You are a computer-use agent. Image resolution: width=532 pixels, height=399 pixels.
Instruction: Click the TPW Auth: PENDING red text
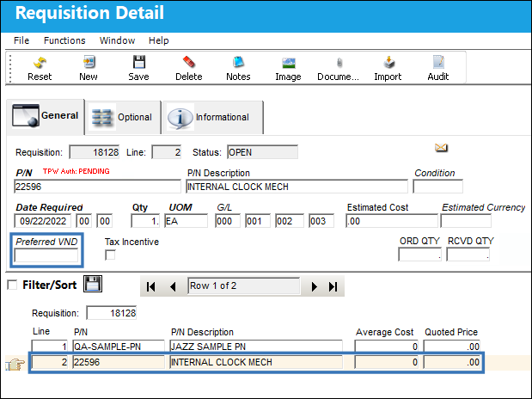coord(76,171)
